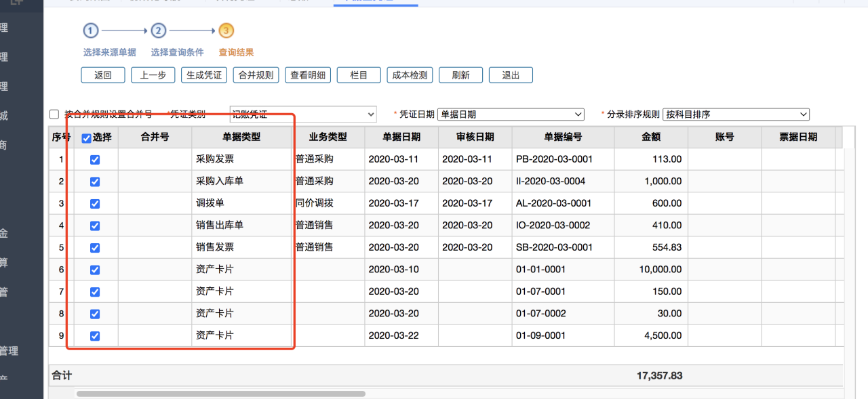
Task: Click the step 2 circle icon
Action: pyautogui.click(x=158, y=30)
